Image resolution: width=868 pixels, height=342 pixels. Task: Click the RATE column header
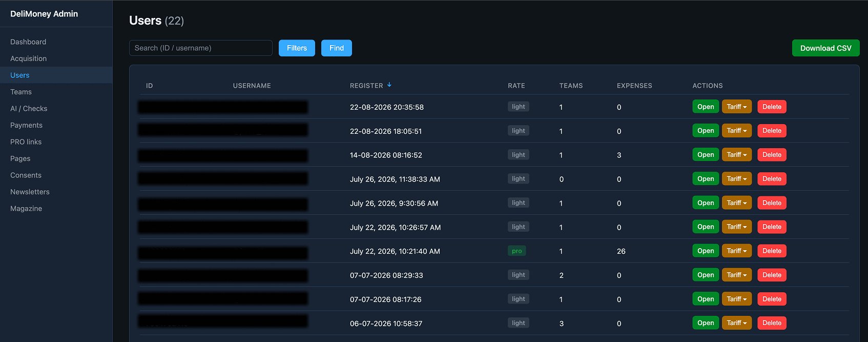516,86
